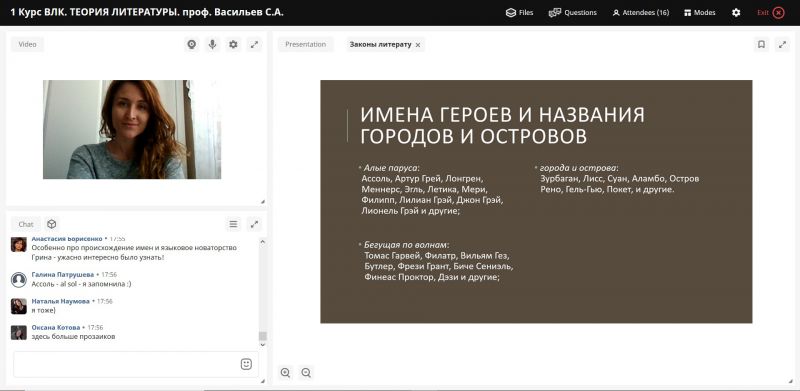
Task: Close the Законы литерату tab
Action: 418,45
